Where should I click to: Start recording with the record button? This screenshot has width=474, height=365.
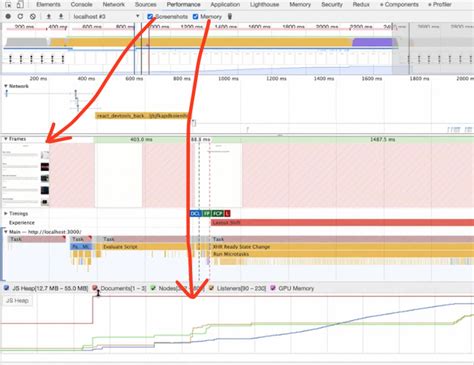[x=8, y=16]
